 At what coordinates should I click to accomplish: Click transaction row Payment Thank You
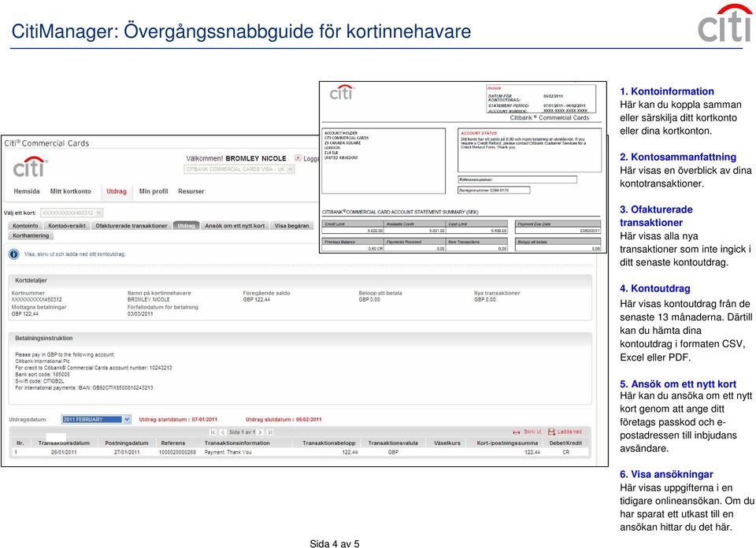(300, 452)
